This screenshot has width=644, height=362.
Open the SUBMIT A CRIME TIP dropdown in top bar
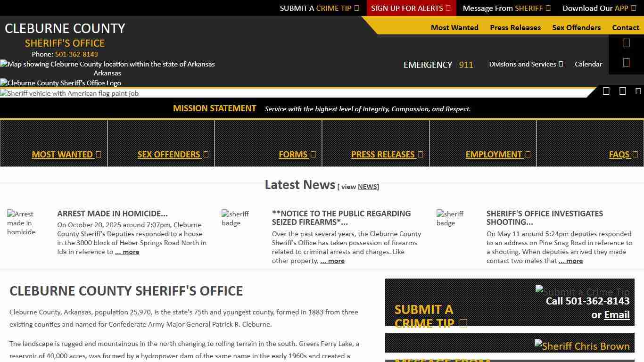coord(319,8)
